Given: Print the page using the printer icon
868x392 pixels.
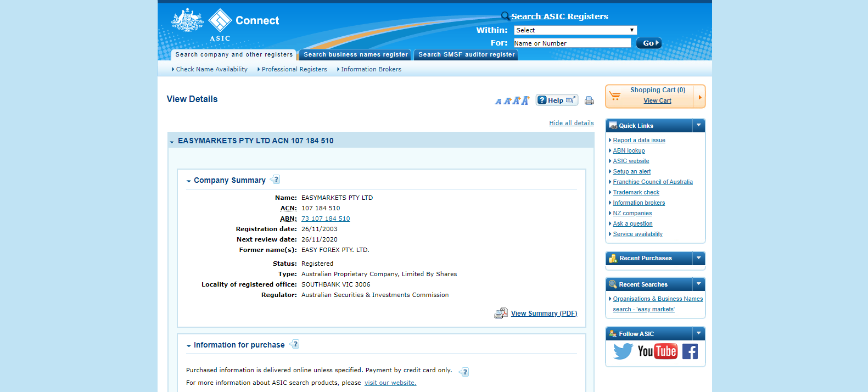Looking at the screenshot, I should point(589,100).
